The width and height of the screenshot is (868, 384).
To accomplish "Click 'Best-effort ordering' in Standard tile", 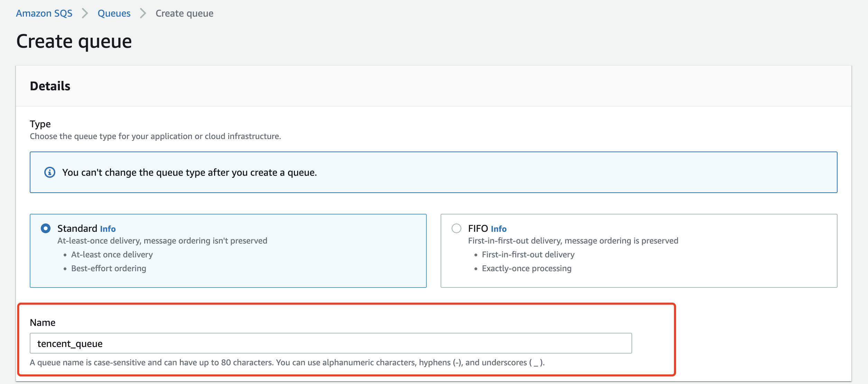I will (x=109, y=268).
